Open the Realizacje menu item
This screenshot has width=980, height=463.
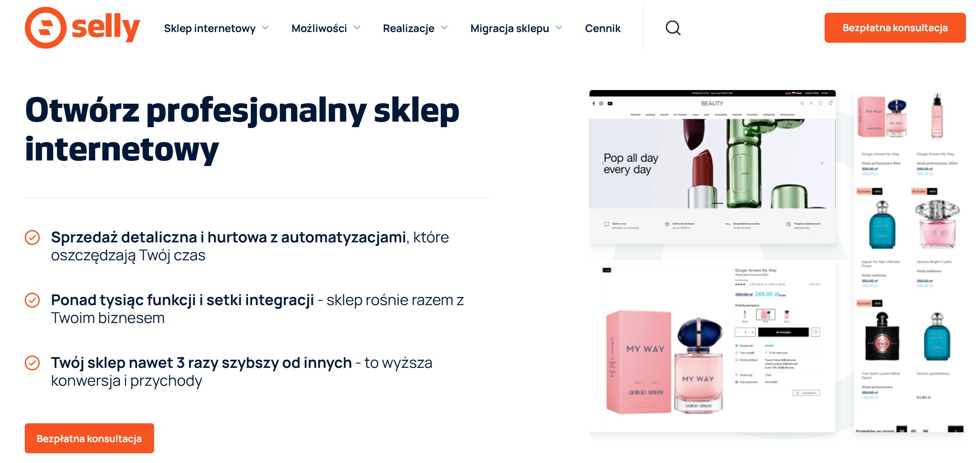[x=408, y=28]
